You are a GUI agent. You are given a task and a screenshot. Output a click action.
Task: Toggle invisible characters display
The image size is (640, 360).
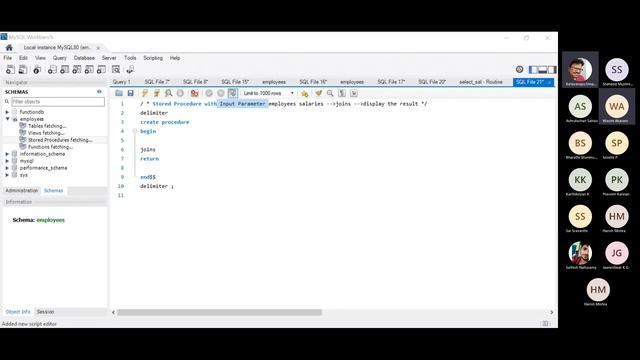click(342, 93)
